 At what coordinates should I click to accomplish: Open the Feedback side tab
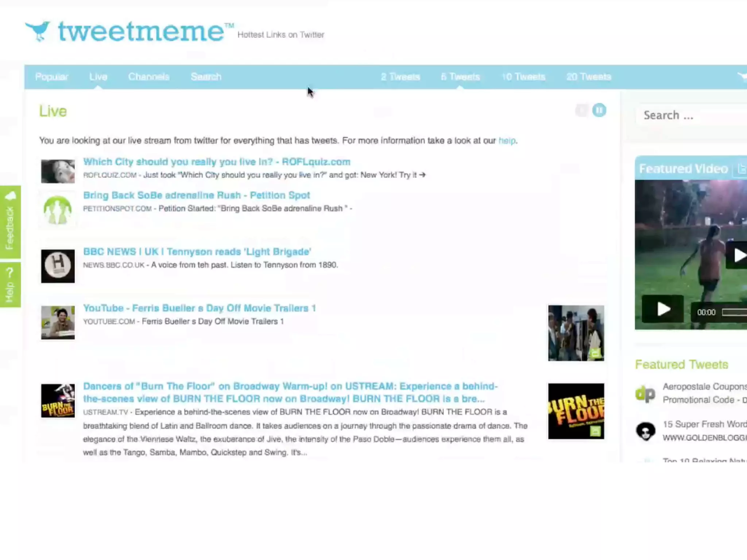click(10, 222)
